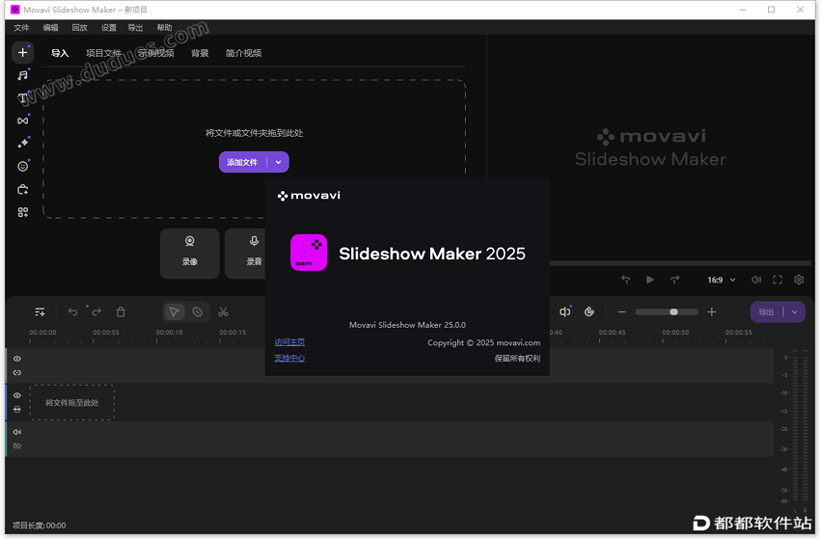Image resolution: width=820 pixels, height=539 pixels.
Task: Toggle link icon on top overlay track
Action: [17, 373]
